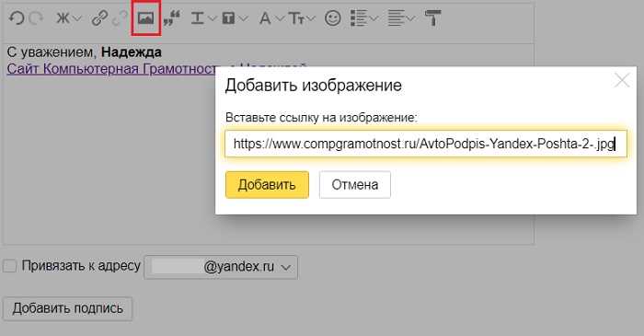The width and height of the screenshot is (644, 336).
Task: Open the background fill color dropdown
Action: [235, 18]
